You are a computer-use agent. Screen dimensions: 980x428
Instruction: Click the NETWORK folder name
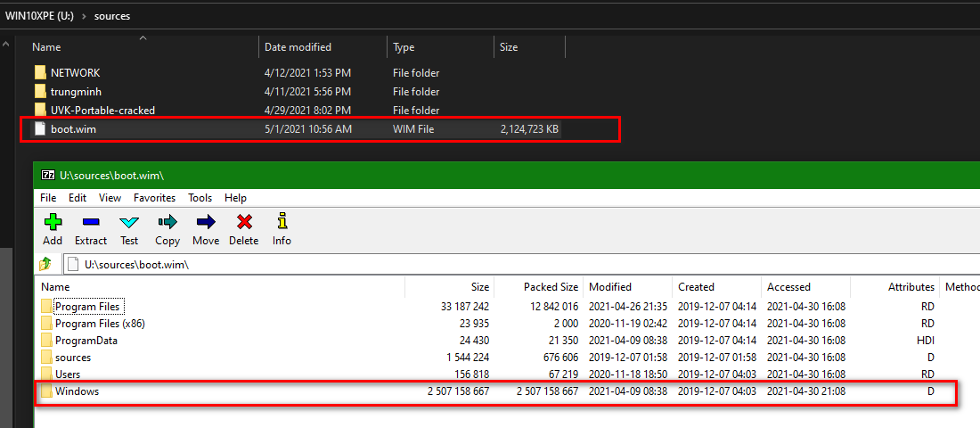click(75, 72)
